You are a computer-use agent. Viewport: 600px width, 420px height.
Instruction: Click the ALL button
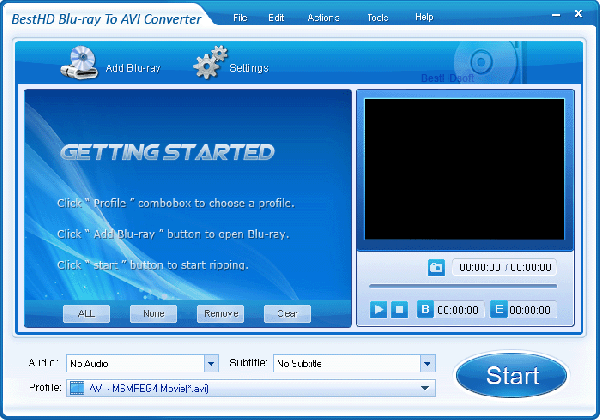click(x=86, y=314)
